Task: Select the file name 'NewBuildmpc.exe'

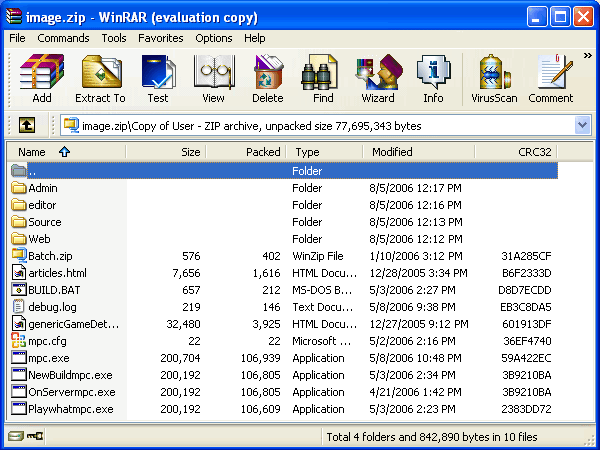Action: 70,375
